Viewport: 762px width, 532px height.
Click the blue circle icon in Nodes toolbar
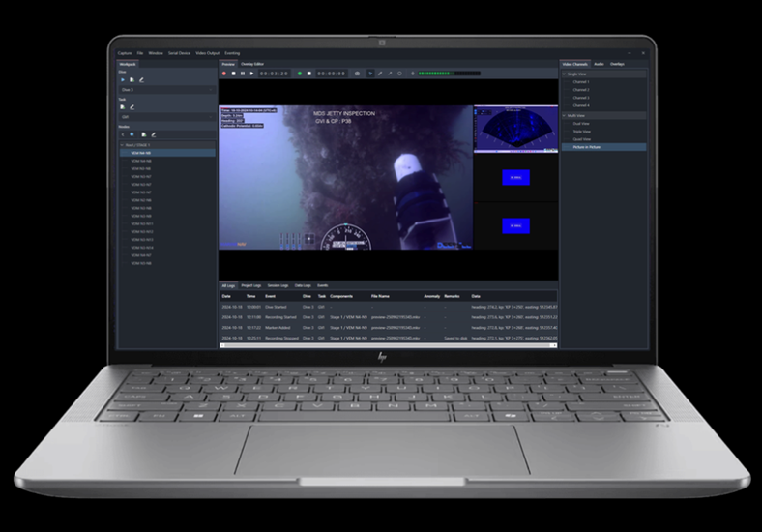coord(132,134)
